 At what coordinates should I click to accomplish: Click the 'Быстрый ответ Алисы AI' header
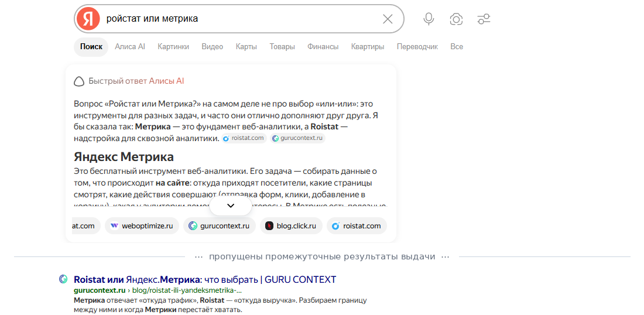coord(136,81)
